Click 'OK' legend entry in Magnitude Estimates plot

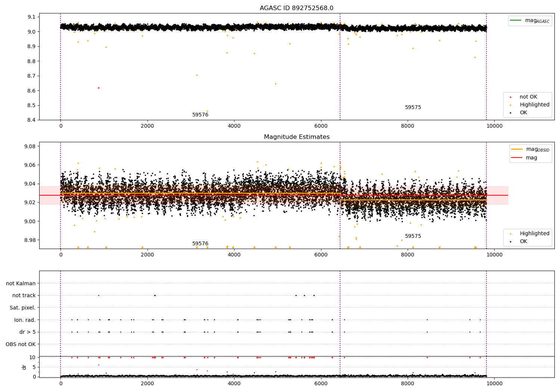tap(519, 242)
